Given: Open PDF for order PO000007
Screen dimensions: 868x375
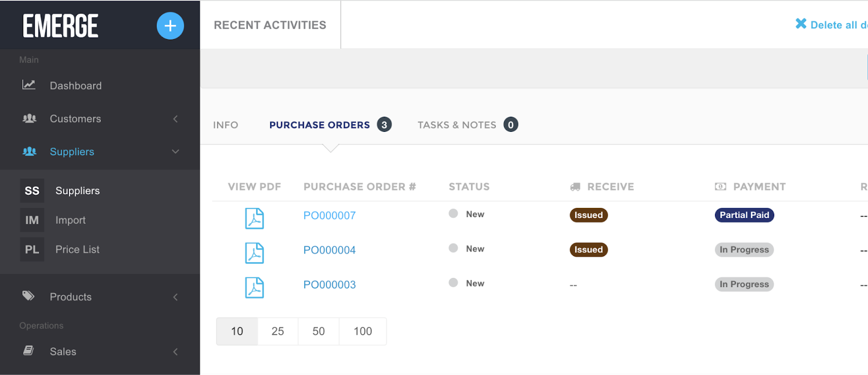Looking at the screenshot, I should click(x=254, y=219).
